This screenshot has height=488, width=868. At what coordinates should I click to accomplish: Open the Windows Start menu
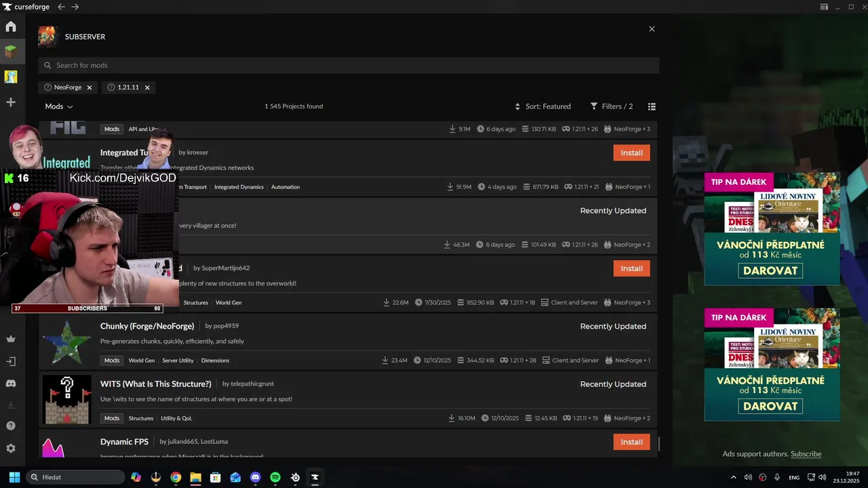14,477
